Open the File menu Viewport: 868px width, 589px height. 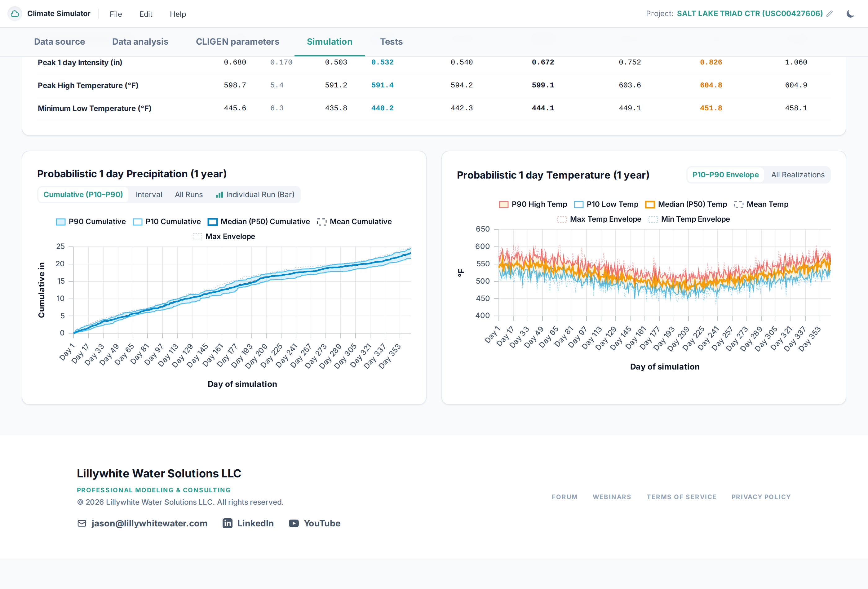tap(116, 14)
